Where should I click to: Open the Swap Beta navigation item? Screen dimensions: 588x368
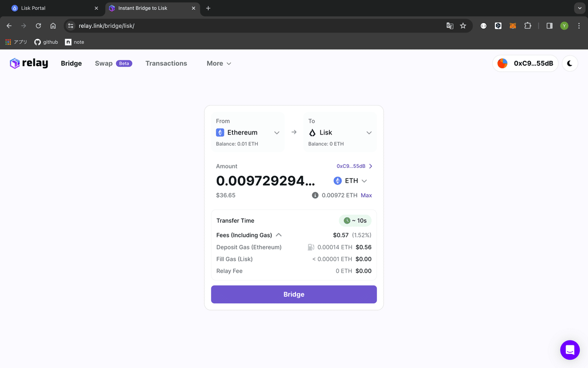(x=113, y=63)
